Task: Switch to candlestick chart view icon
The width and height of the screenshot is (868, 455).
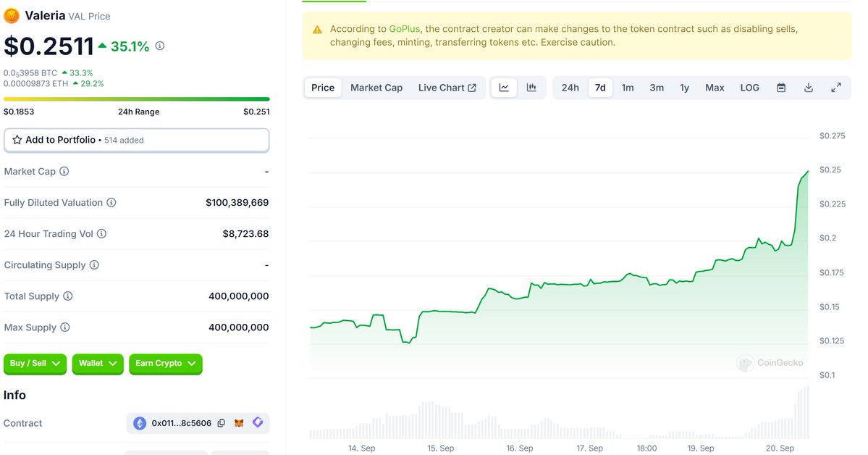Action: 531,88
